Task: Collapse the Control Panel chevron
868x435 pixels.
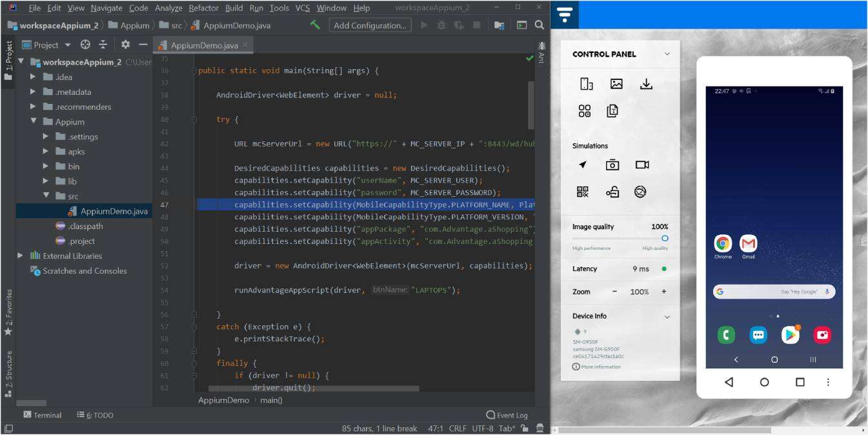Action: tap(667, 54)
